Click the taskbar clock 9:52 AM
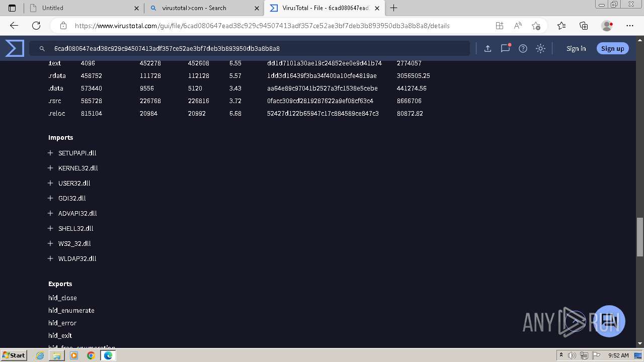Image resolution: width=644 pixels, height=362 pixels. [618, 355]
